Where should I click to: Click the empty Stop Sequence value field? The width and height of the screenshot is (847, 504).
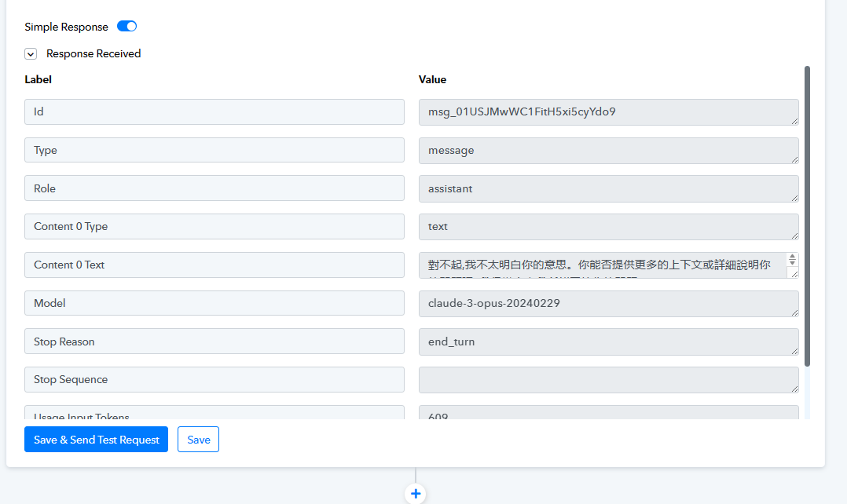(x=607, y=379)
